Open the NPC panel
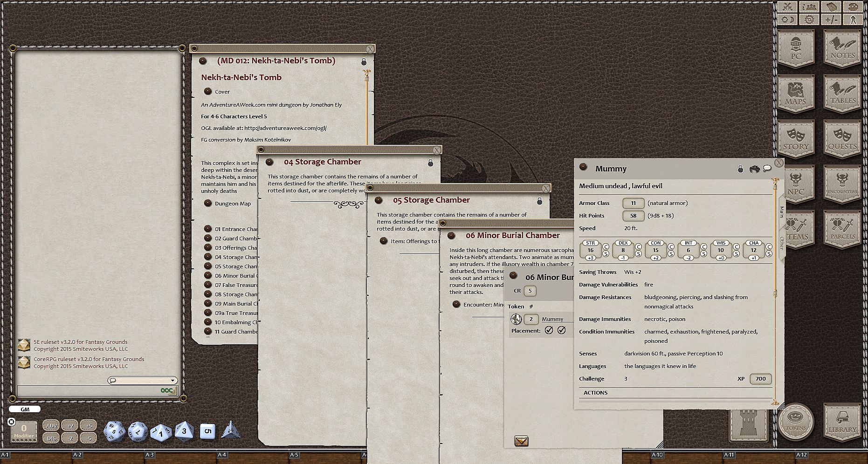This screenshot has height=464, width=868. click(x=796, y=184)
